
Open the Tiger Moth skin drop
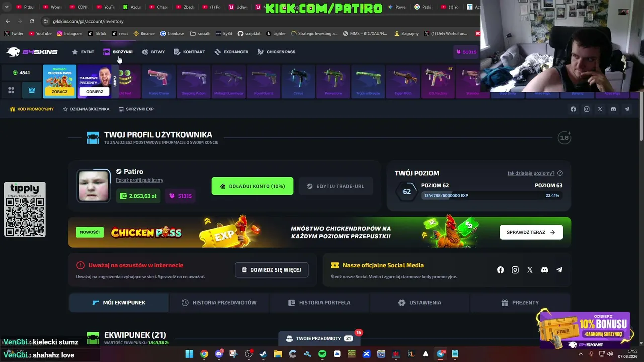(x=403, y=81)
